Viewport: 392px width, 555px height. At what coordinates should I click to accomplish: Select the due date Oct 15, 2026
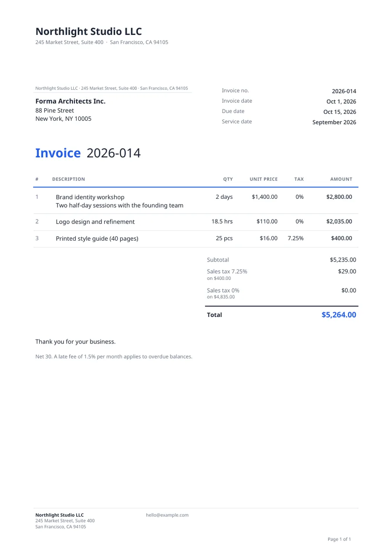340,112
